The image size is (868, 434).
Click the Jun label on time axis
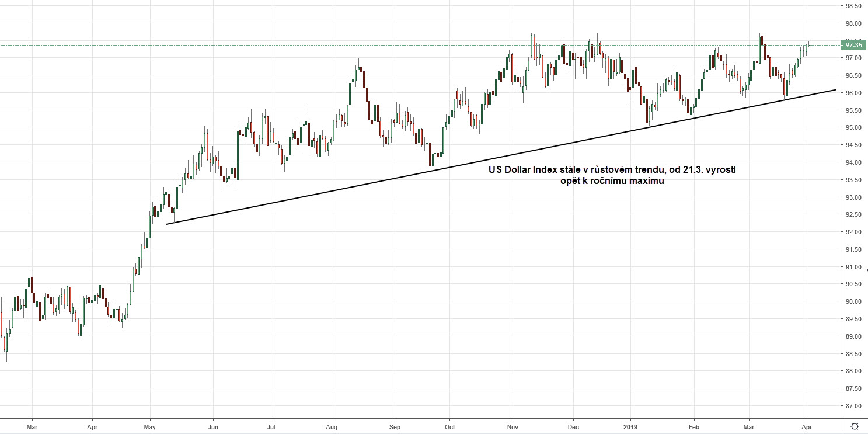(x=213, y=426)
